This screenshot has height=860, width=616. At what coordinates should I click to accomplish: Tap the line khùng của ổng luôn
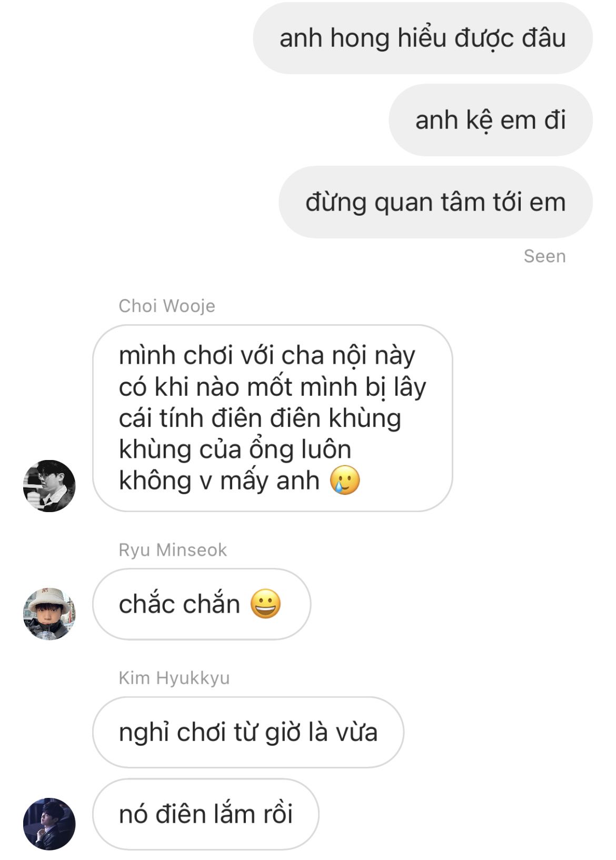point(235,449)
